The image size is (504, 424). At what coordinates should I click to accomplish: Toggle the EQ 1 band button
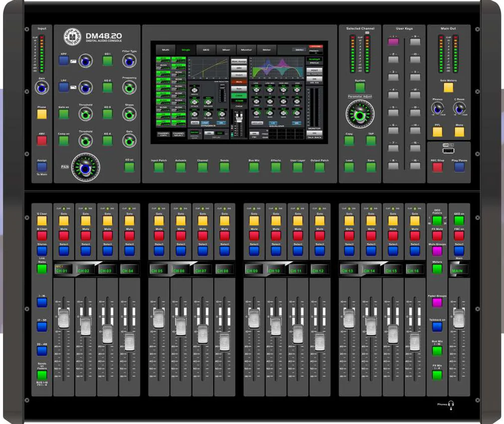[x=107, y=61]
